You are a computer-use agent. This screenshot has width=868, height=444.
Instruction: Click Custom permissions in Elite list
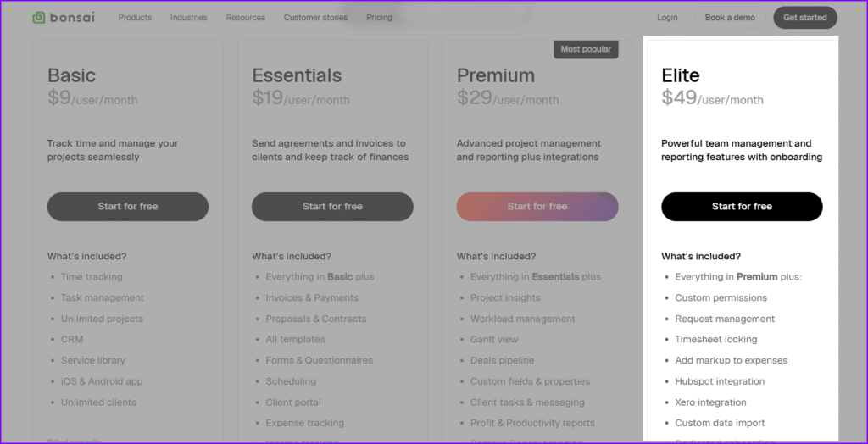coord(721,298)
